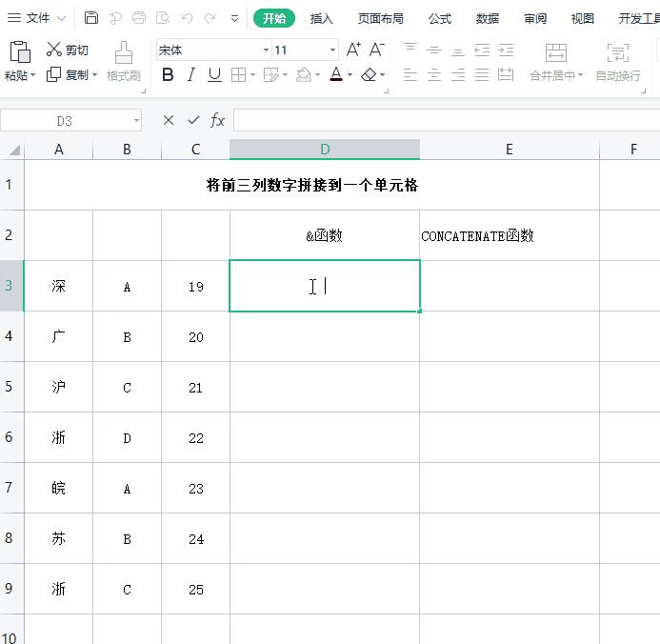
Task: Click the Cut (剪切) scissors
Action: click(x=54, y=50)
